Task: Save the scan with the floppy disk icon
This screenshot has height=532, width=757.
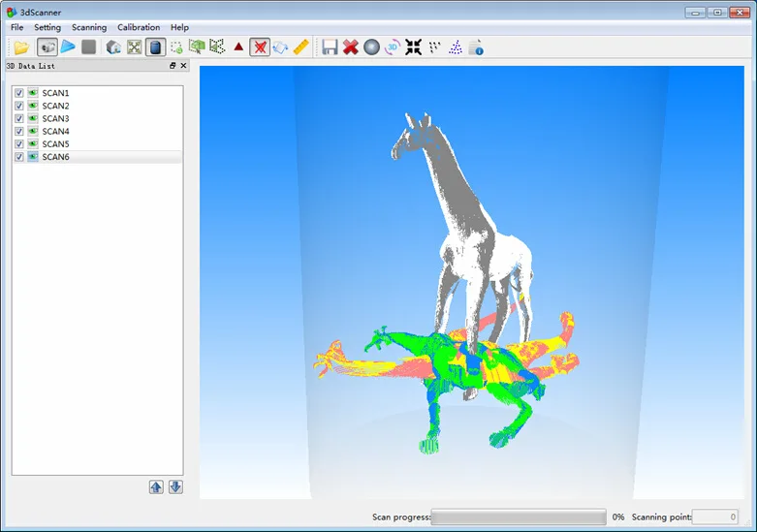Action: [330, 47]
